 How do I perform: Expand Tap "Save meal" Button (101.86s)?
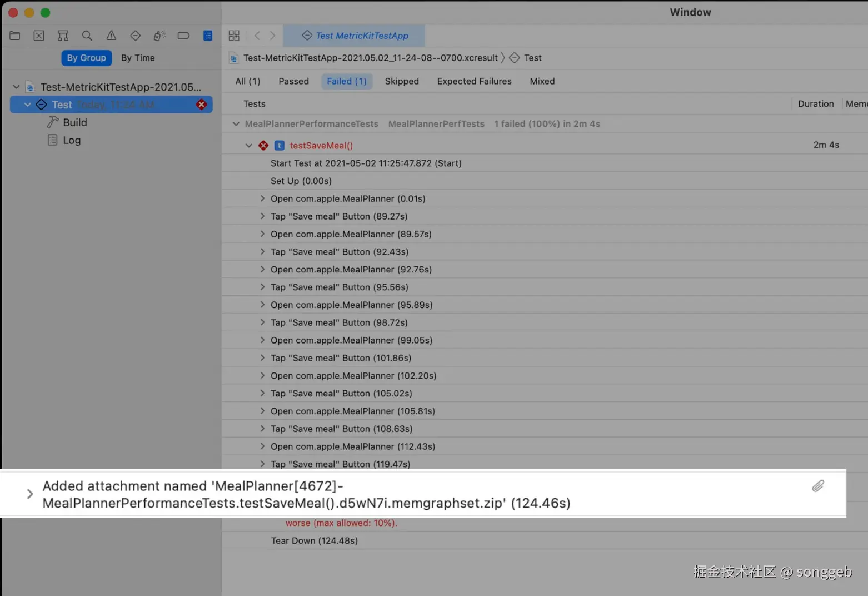click(262, 358)
